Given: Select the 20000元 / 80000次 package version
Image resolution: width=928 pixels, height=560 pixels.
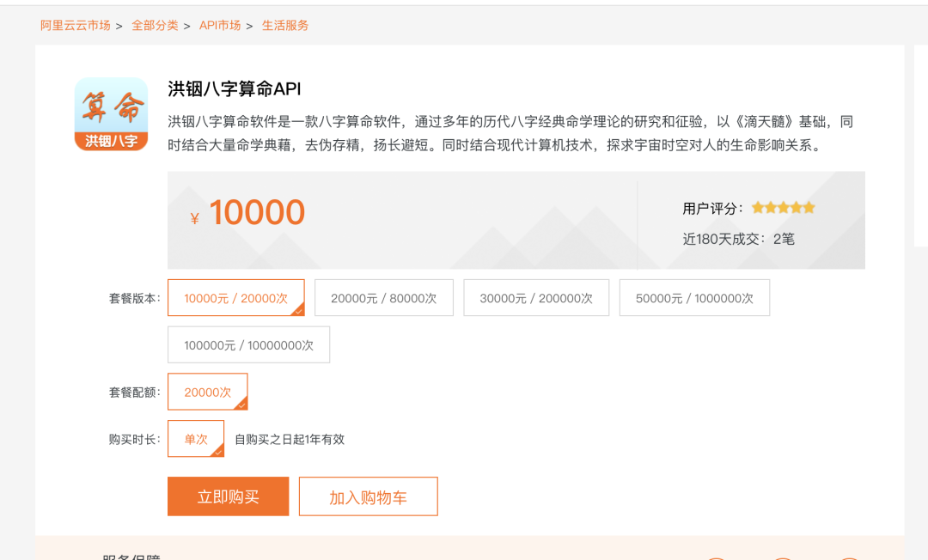Looking at the screenshot, I should tap(383, 297).
